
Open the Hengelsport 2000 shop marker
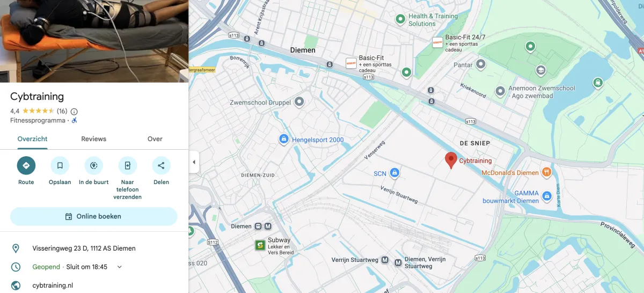pyautogui.click(x=283, y=140)
